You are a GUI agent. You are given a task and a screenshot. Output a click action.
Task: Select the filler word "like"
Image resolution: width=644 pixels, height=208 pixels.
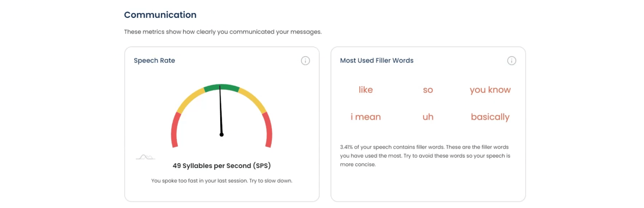coord(366,90)
